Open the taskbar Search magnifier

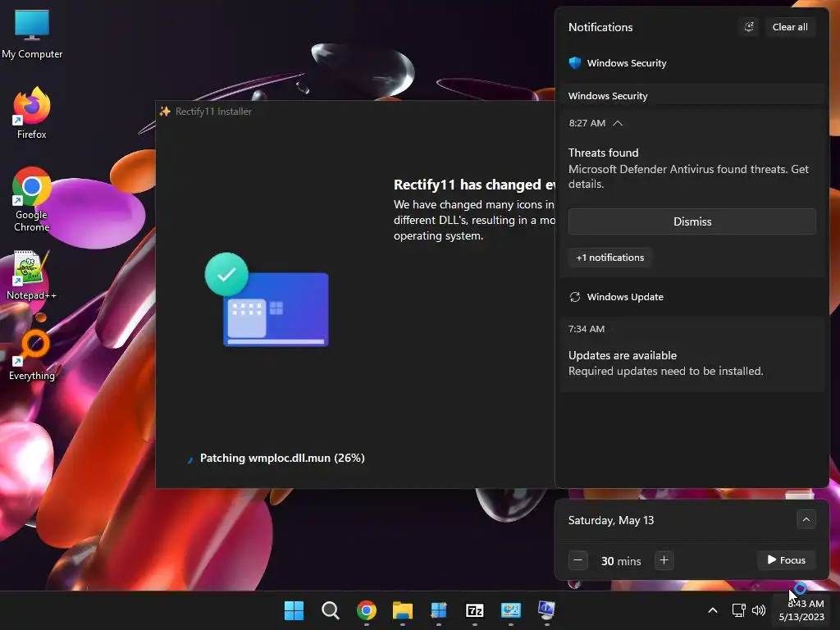pos(330,610)
